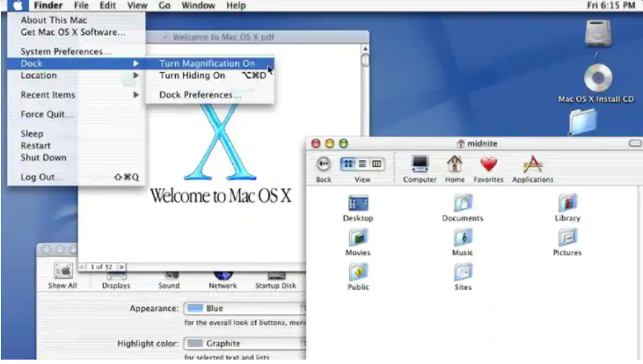Open the Documents folder

(x=463, y=204)
